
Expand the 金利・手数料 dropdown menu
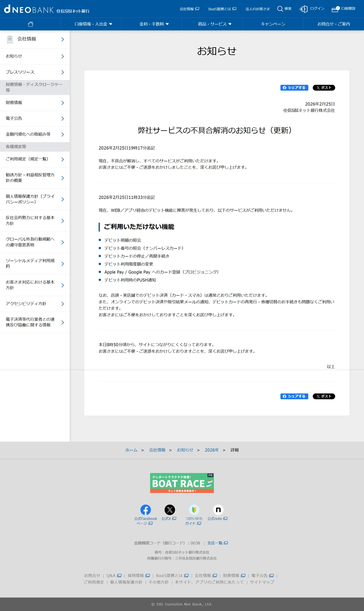[154, 24]
